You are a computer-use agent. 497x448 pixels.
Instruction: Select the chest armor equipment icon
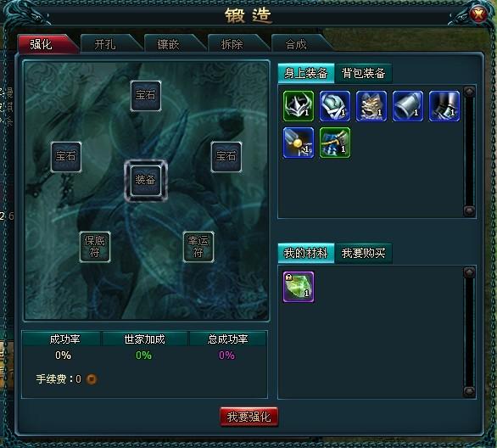(371, 106)
